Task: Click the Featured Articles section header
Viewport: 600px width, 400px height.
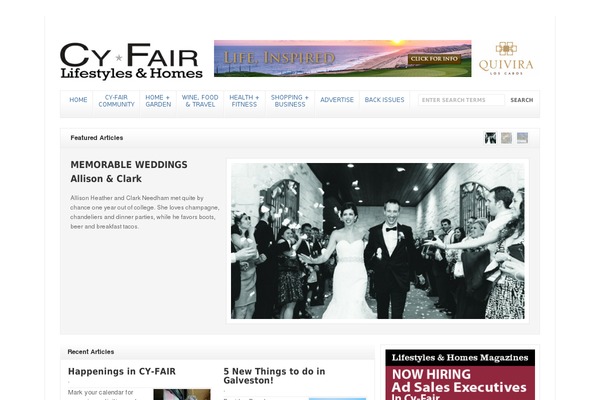Action: coord(97,138)
